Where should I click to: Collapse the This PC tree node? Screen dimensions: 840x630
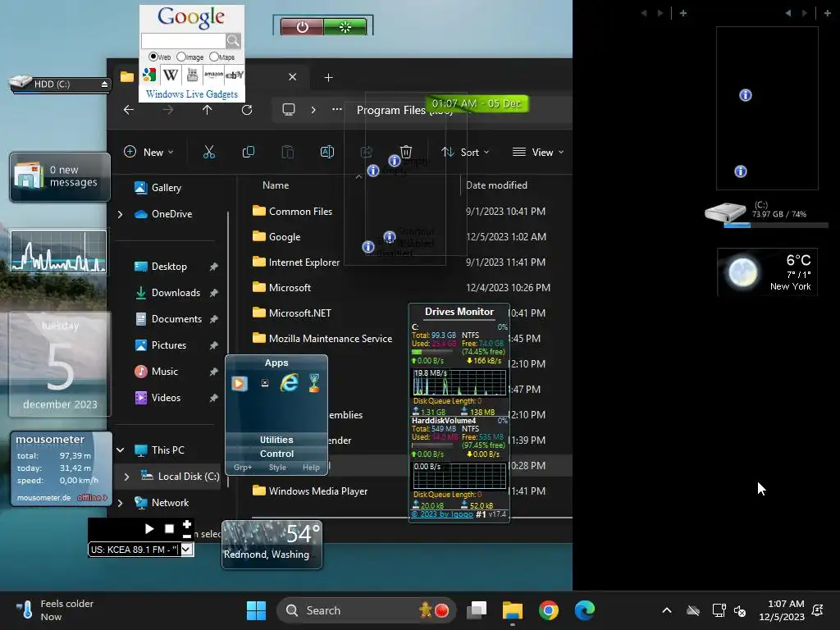click(x=121, y=450)
